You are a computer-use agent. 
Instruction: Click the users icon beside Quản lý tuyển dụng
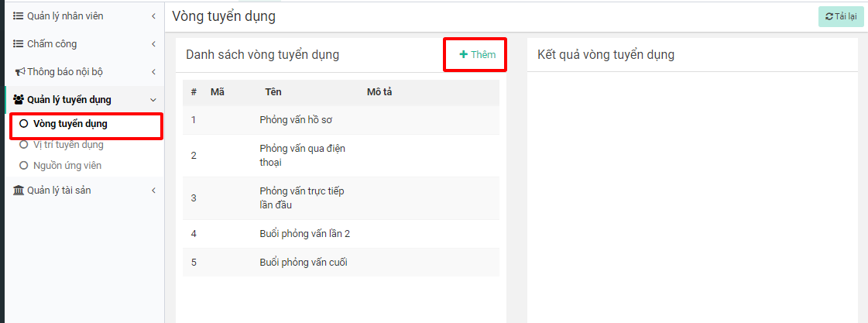19,100
